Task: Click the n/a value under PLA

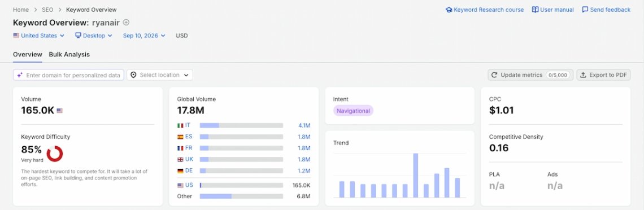Action: (497, 186)
